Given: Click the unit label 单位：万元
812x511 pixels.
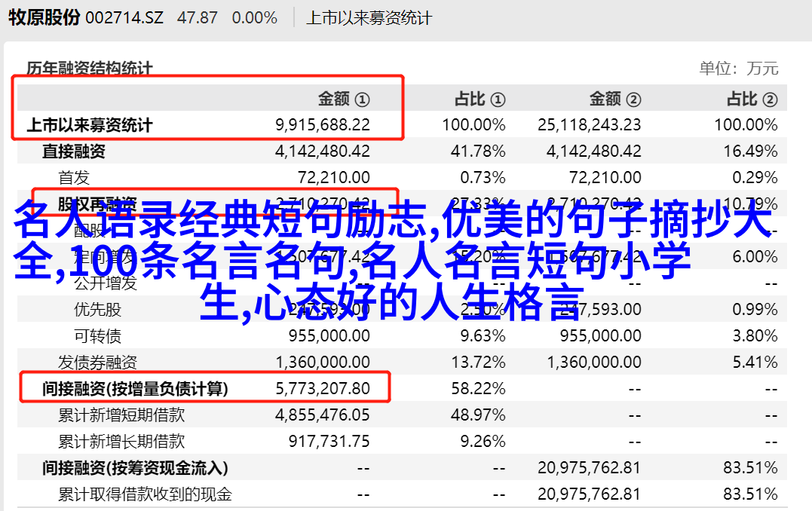Looking at the screenshot, I should [x=738, y=69].
